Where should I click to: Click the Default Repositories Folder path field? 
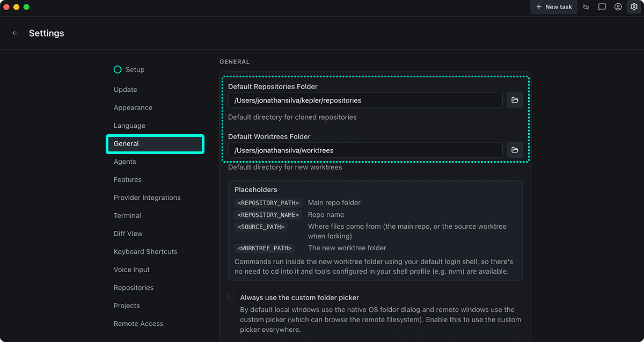365,100
